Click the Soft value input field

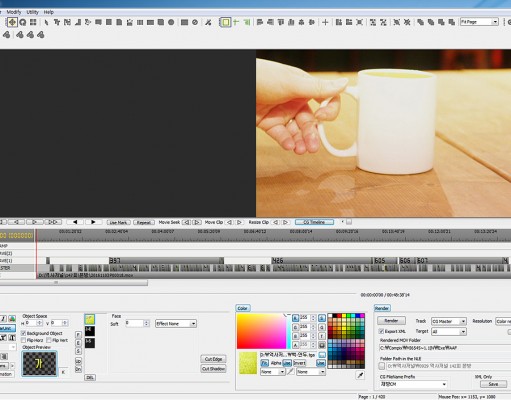click(x=135, y=323)
